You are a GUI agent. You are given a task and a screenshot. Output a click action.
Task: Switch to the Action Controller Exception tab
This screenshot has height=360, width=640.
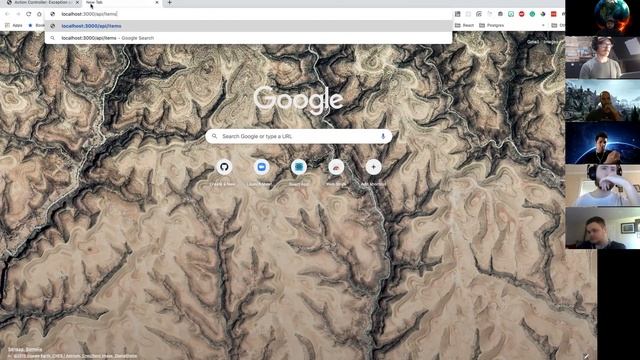[41, 2]
